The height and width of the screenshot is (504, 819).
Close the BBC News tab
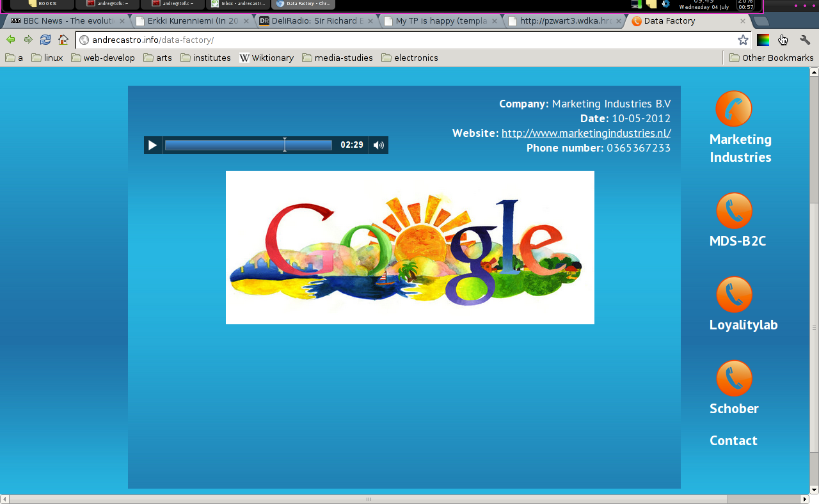tap(122, 21)
